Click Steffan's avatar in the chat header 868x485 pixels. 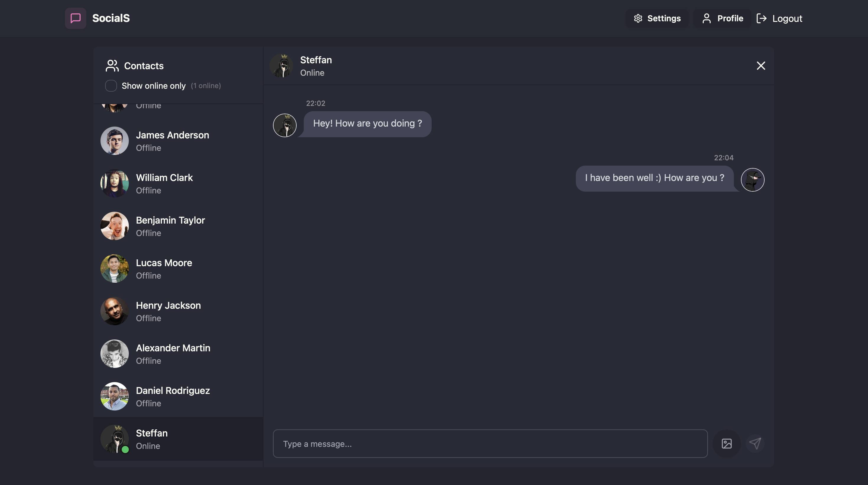point(282,66)
